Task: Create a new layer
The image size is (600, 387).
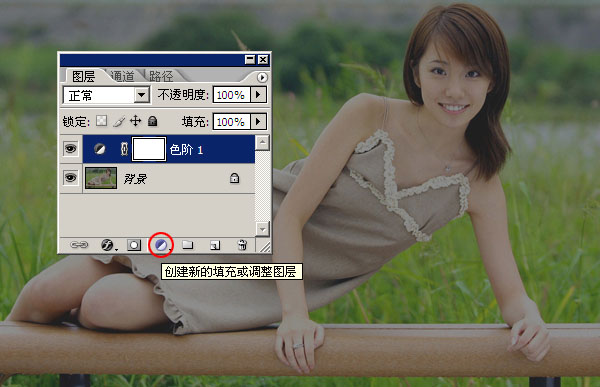Action: [x=215, y=245]
